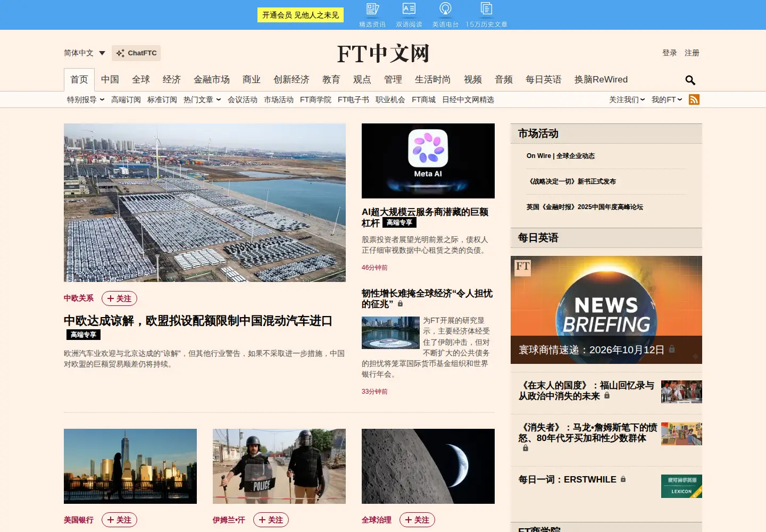Select the 首页 navigation tab

(79, 80)
